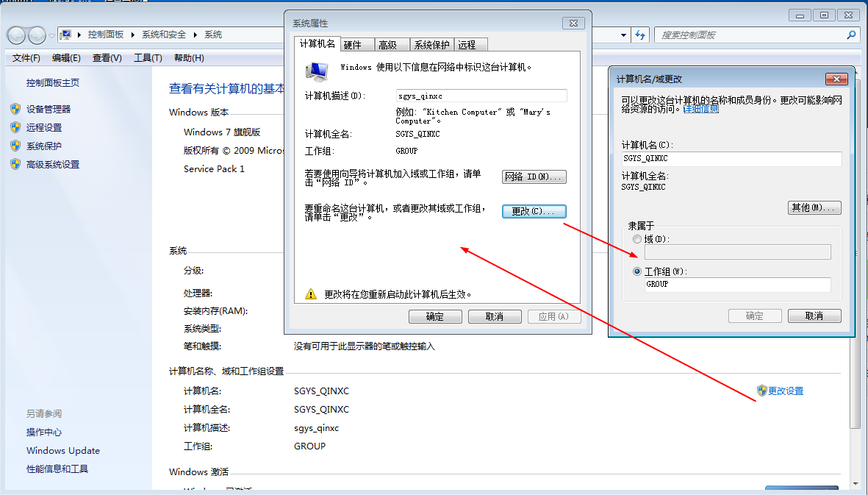Click the Device Manager shield icon
The width and height of the screenshot is (868, 495).
15,109
